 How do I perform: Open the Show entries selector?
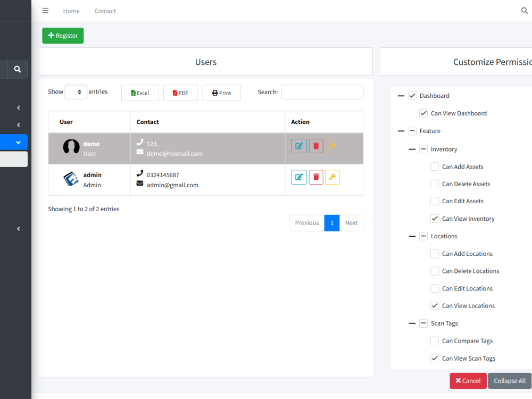pyautogui.click(x=76, y=92)
